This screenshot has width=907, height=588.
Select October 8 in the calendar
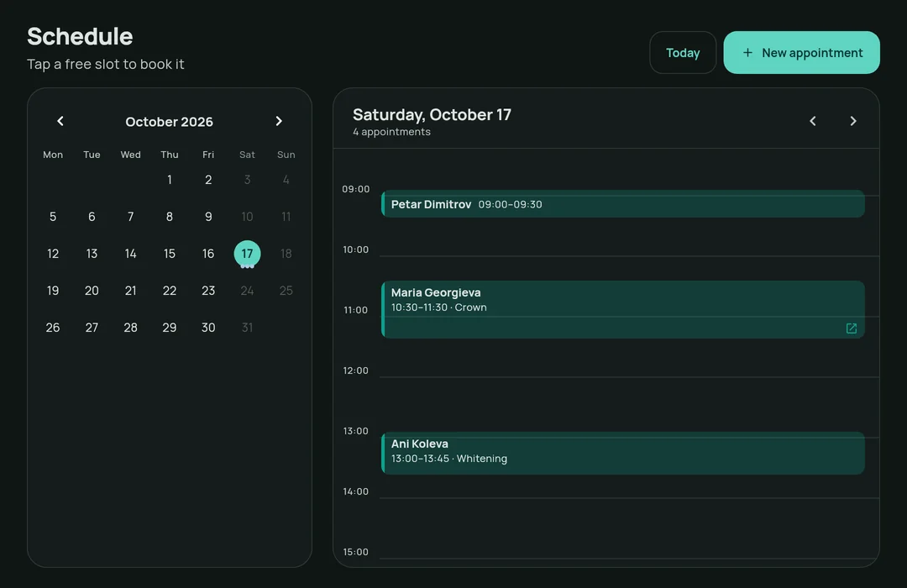(x=170, y=217)
